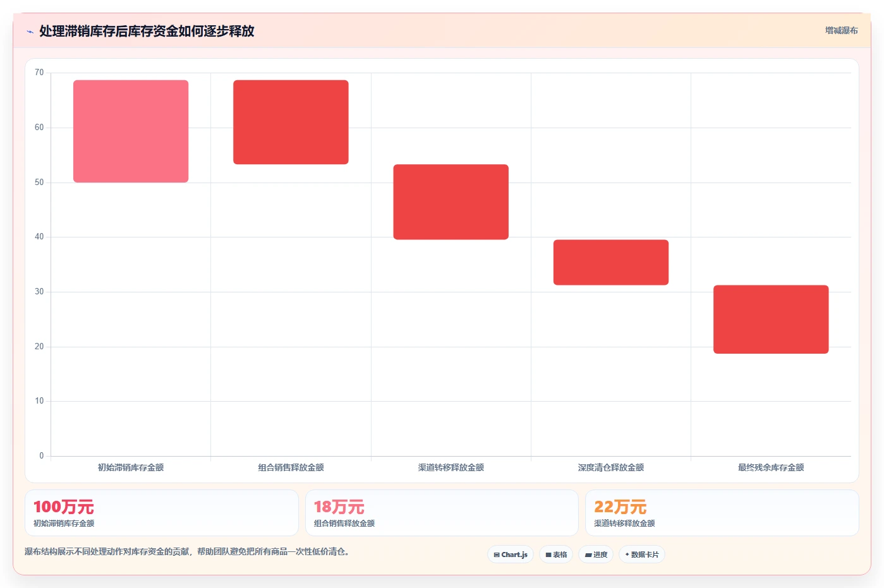This screenshot has height=588, width=884.
Task: Click x-axis label 最终残余库存金额
Action: click(x=771, y=468)
